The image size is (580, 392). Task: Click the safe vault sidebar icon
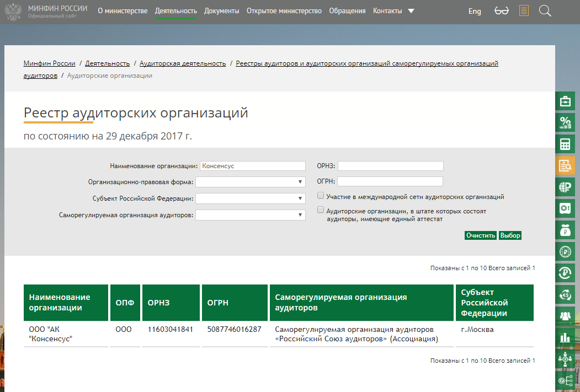565,208
